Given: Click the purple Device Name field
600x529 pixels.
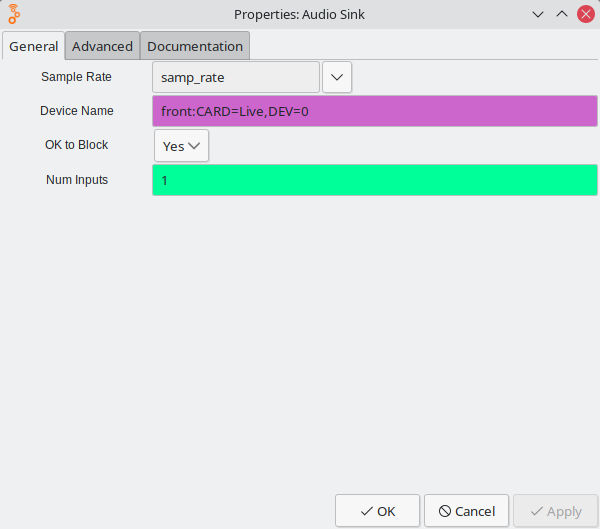Looking at the screenshot, I should 374,112.
